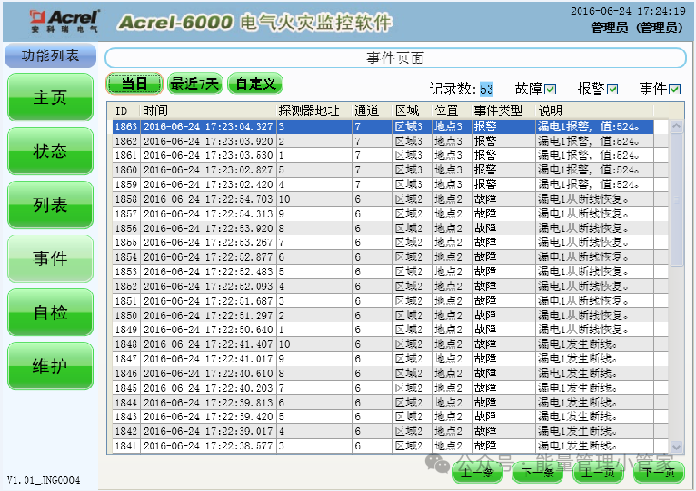Screen dimensions: 696x491
Task: Click the 时间 column header
Action: [208, 111]
